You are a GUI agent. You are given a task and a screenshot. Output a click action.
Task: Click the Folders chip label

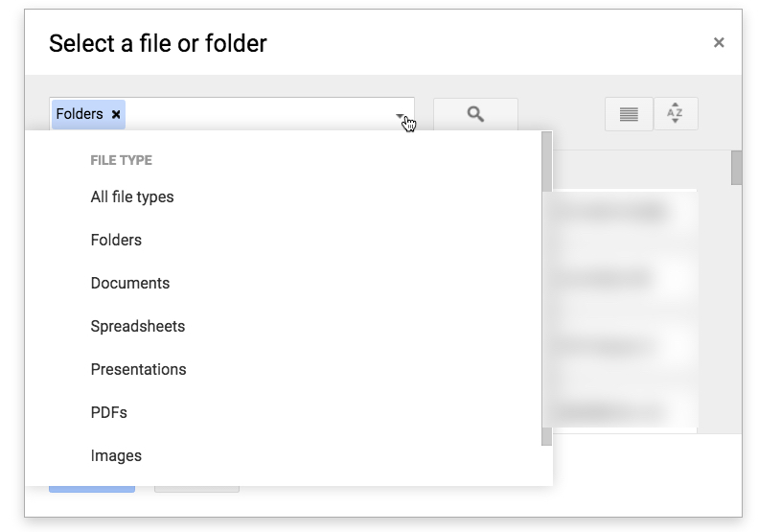click(80, 114)
